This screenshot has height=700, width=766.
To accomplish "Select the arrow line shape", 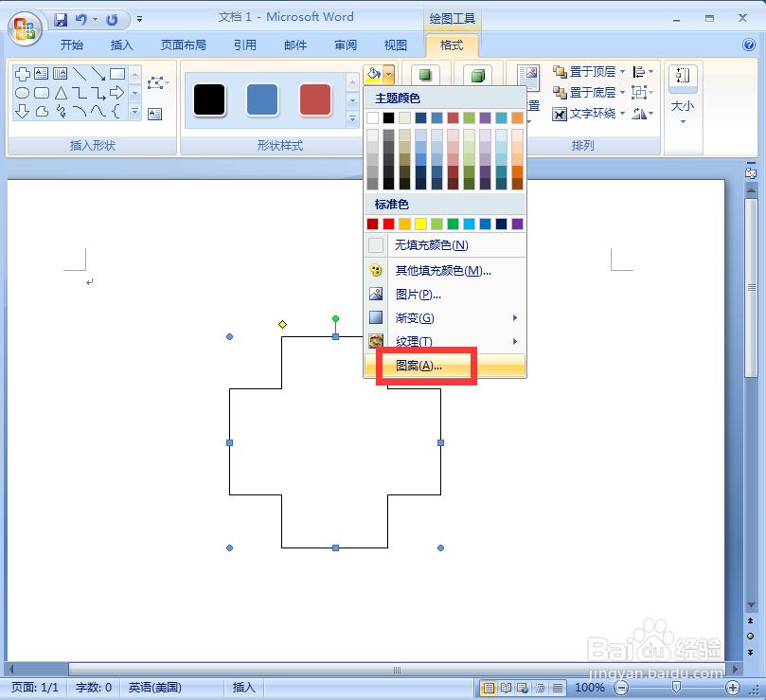I will tap(98, 74).
